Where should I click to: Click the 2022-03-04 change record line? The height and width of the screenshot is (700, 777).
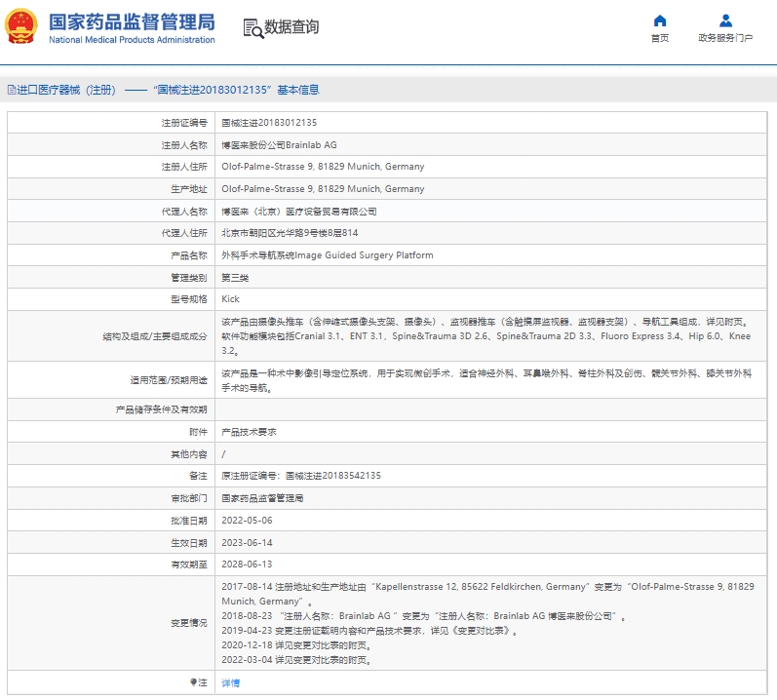click(296, 660)
